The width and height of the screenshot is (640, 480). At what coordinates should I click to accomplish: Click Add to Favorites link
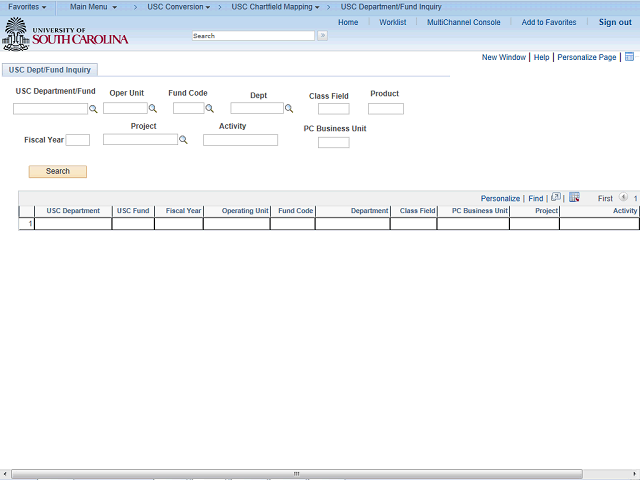(549, 22)
